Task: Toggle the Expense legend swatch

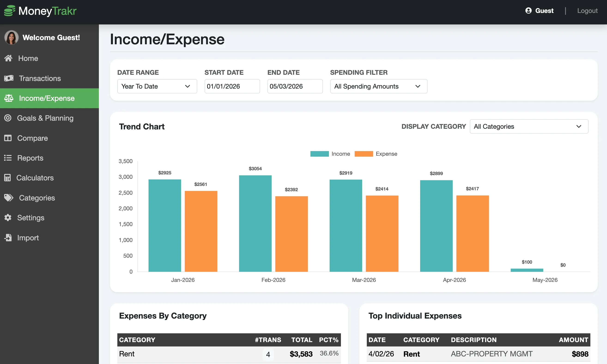Action: coord(364,154)
